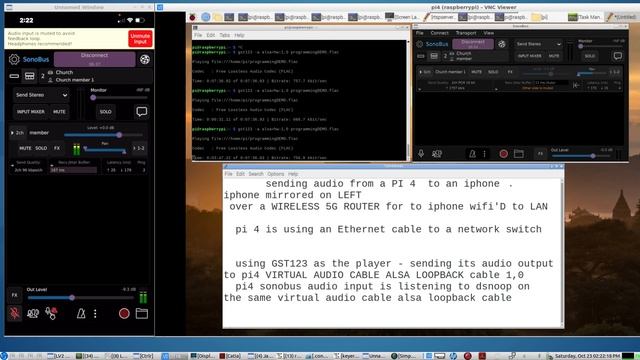Open the Recv Jitter Buffer arrow on Pi
The height and width of the screenshot is (360, 640).
pyautogui.click(x=496, y=88)
